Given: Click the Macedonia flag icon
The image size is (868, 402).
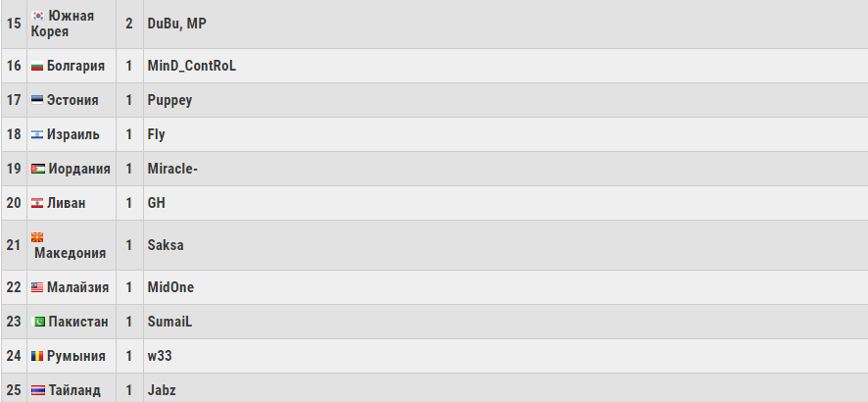Looking at the screenshot, I should click(38, 237).
